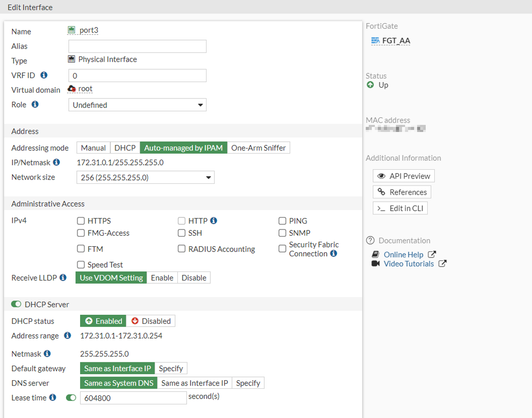Viewport: 532px width, 418px height.
Task: Click the terminal icon on Edit in CLI
Action: click(x=381, y=208)
